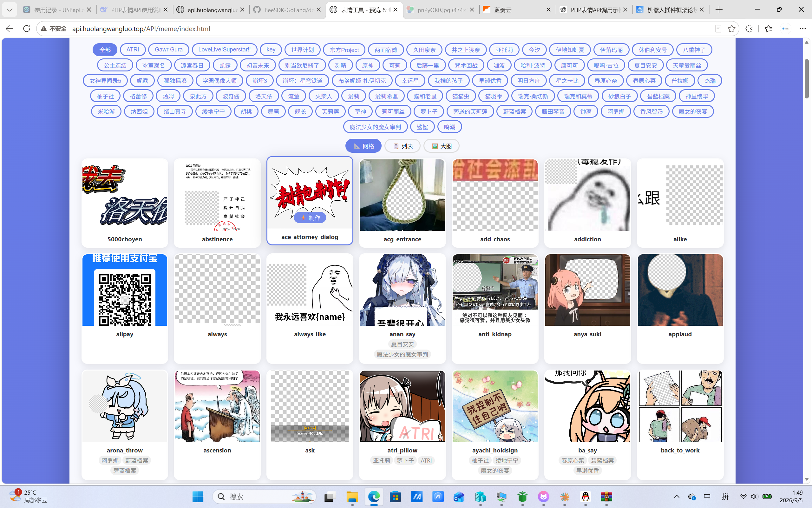
Task: Open the immersive reader icon in address bar
Action: 718,29
